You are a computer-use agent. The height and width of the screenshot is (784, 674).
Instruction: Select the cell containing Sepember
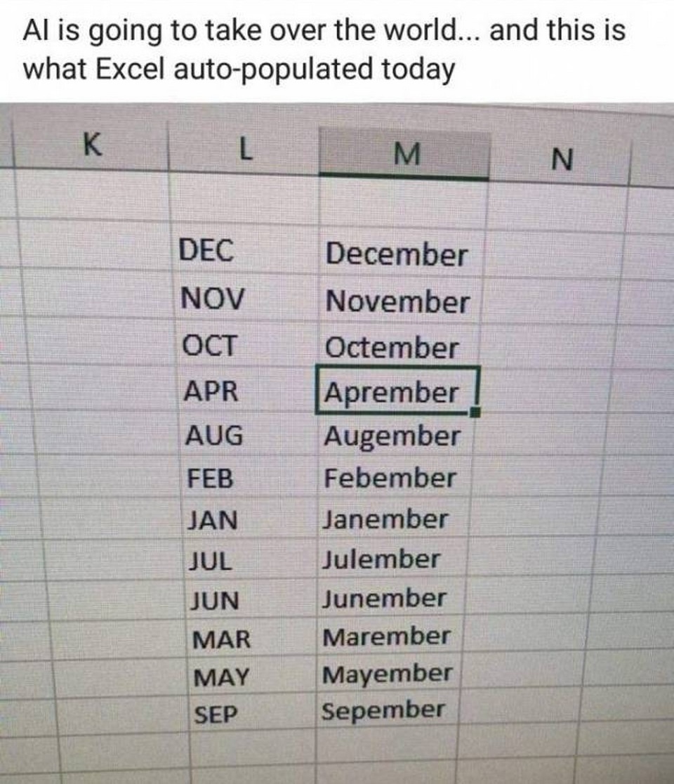387,710
